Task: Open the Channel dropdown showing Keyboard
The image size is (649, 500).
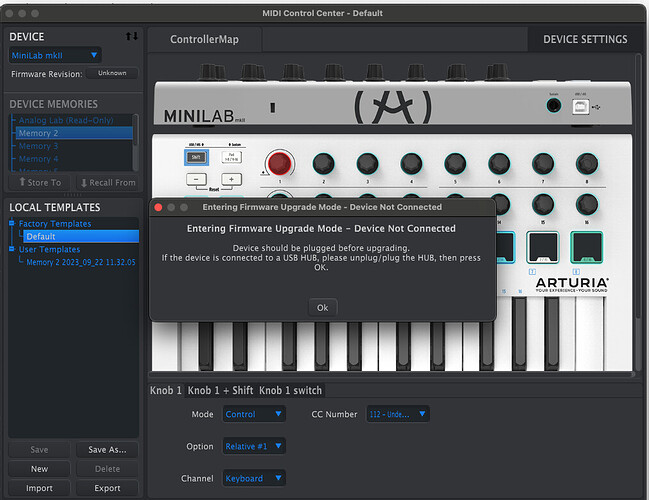Action: coord(254,478)
